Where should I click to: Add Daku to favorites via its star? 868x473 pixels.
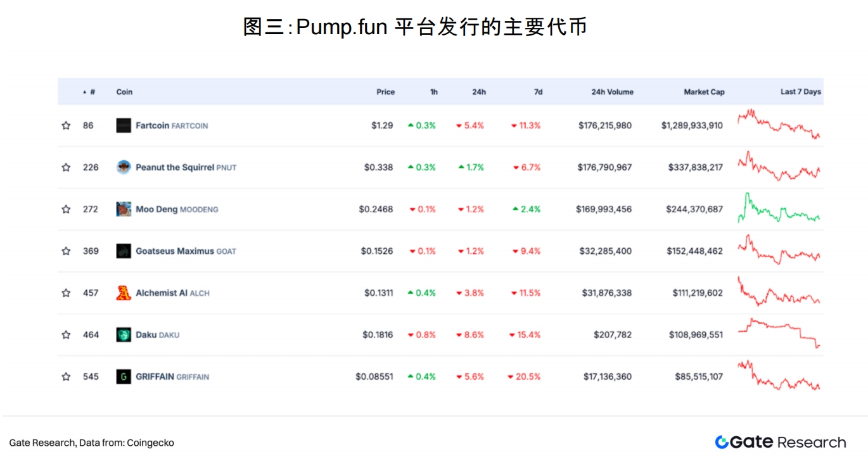(x=66, y=334)
